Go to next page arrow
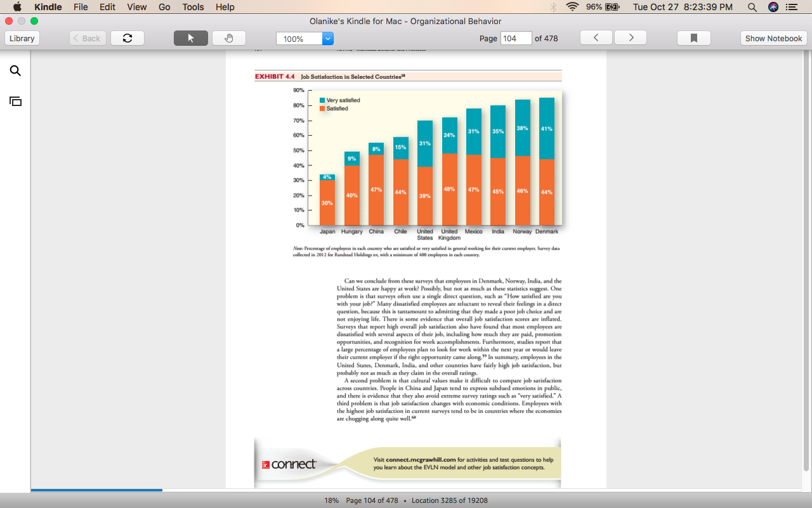812x508 pixels. pos(631,38)
